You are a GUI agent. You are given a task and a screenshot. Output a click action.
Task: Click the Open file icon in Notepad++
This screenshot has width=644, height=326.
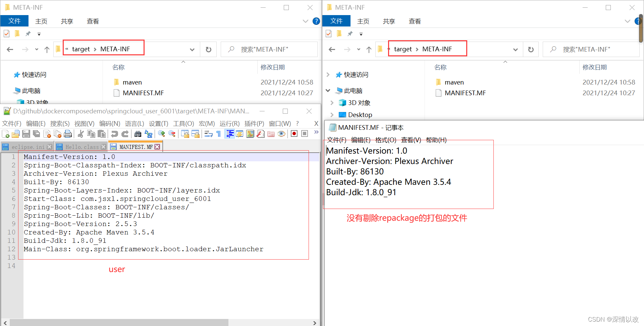[x=16, y=134]
